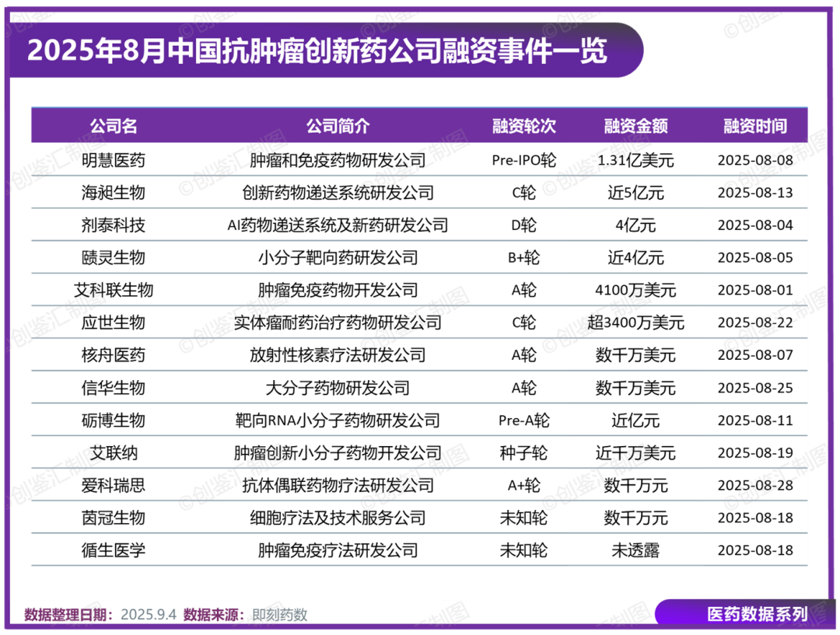Select the 明慧医药 company name cell

click(x=114, y=161)
